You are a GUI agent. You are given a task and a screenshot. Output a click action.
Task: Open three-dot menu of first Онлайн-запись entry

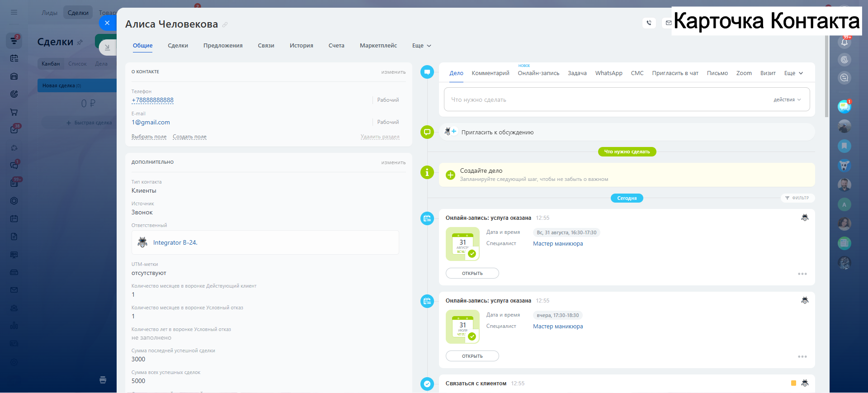pos(802,274)
